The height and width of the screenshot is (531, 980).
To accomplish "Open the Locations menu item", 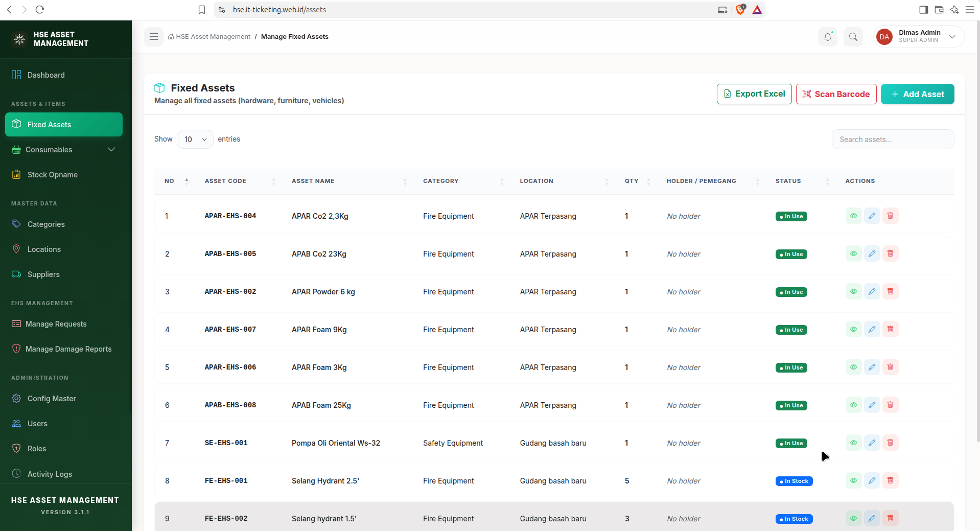I will [x=64, y=249].
